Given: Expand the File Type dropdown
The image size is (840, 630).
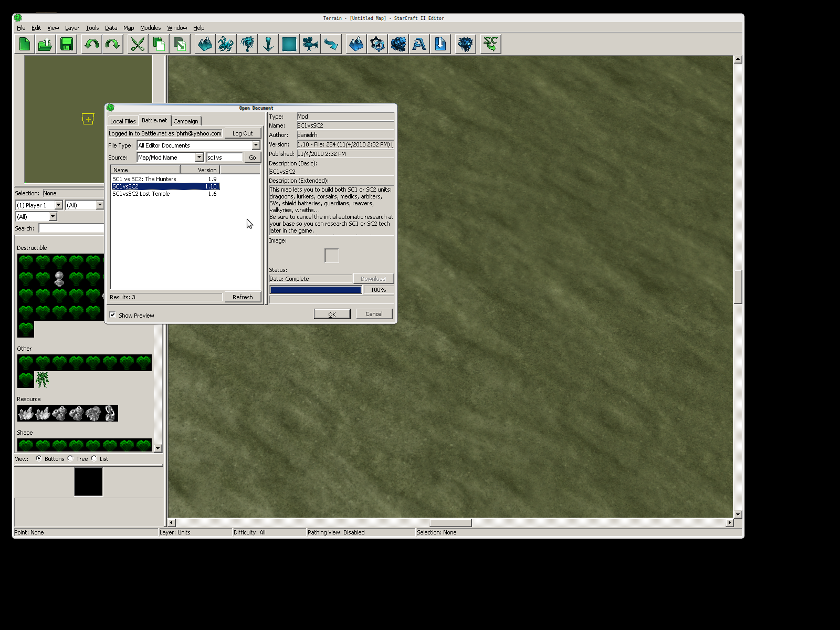Looking at the screenshot, I should click(256, 145).
